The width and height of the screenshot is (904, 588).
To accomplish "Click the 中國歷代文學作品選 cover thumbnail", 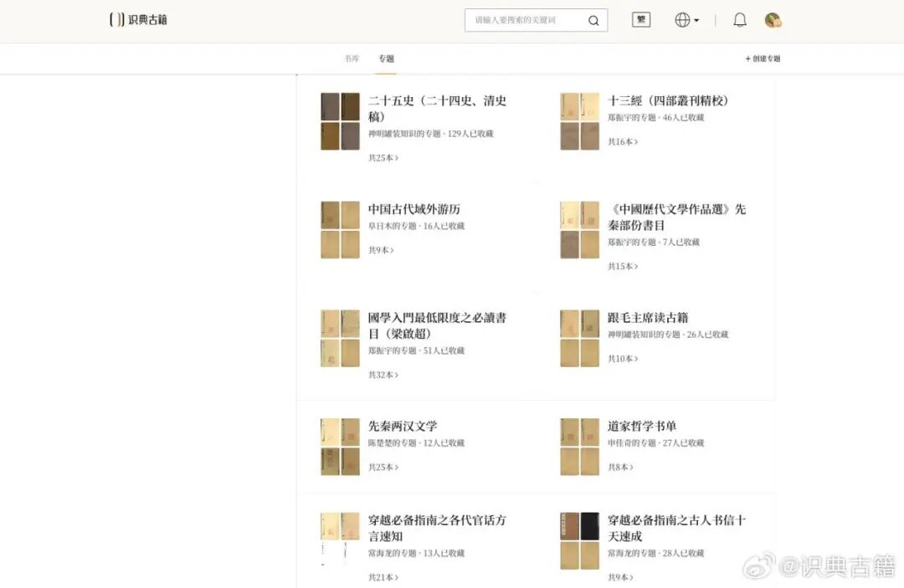I will 579,230.
